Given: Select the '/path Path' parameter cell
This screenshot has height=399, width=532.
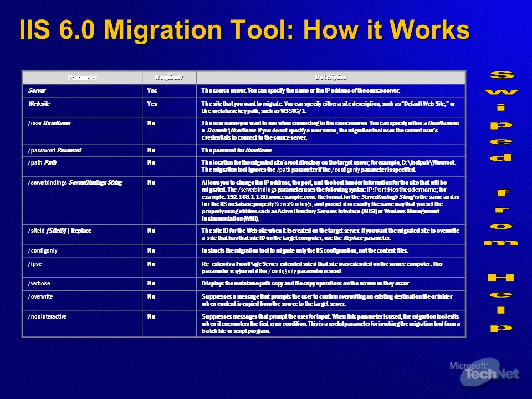Looking at the screenshot, I should point(82,166).
